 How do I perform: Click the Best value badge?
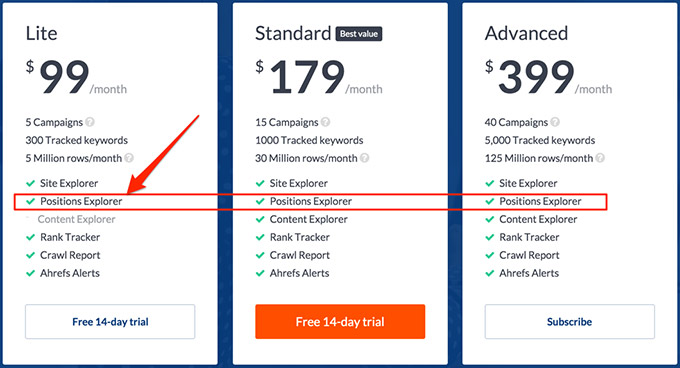click(359, 34)
